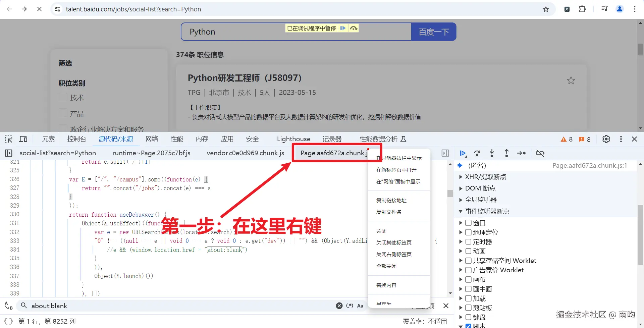Viewport: 644px width, 328px height.
Task: Enable the 键盘 breakpoint checkbox
Action: [x=468, y=317]
